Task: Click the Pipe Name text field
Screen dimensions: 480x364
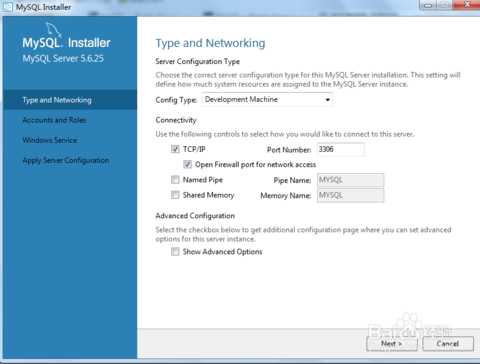Action: click(x=350, y=180)
